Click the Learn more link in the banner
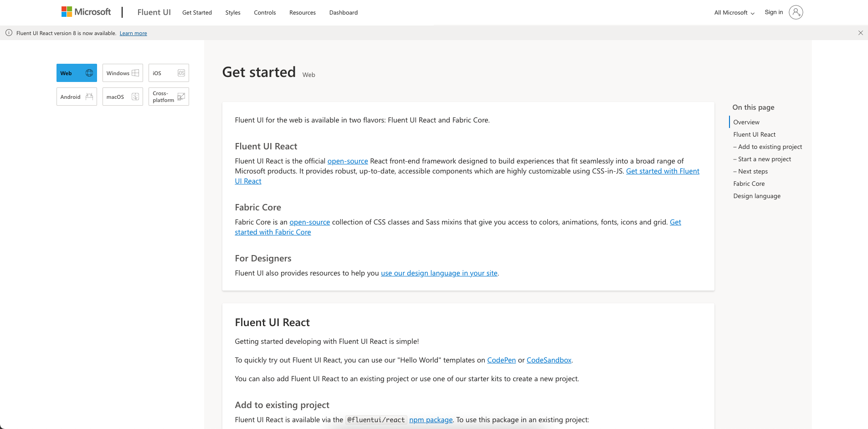 click(133, 33)
